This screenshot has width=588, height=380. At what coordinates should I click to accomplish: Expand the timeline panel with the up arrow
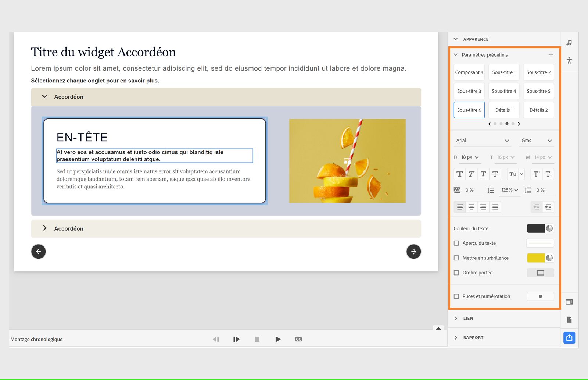[x=438, y=328]
